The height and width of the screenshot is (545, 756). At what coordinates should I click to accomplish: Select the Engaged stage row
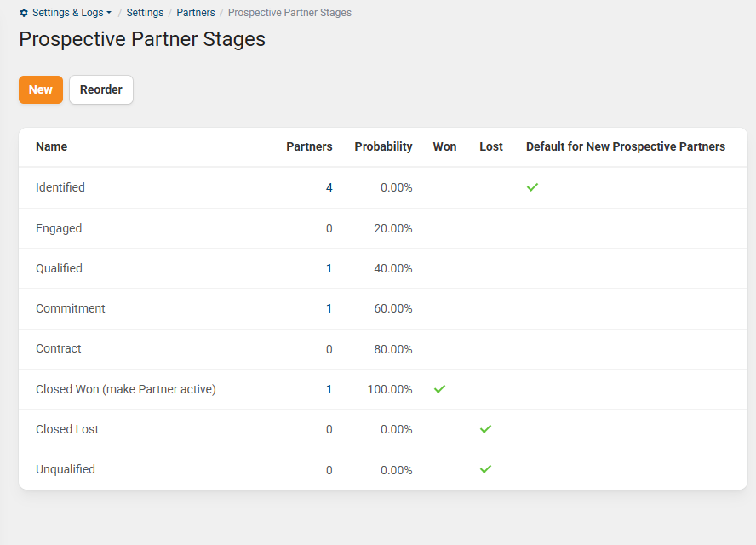(x=59, y=228)
